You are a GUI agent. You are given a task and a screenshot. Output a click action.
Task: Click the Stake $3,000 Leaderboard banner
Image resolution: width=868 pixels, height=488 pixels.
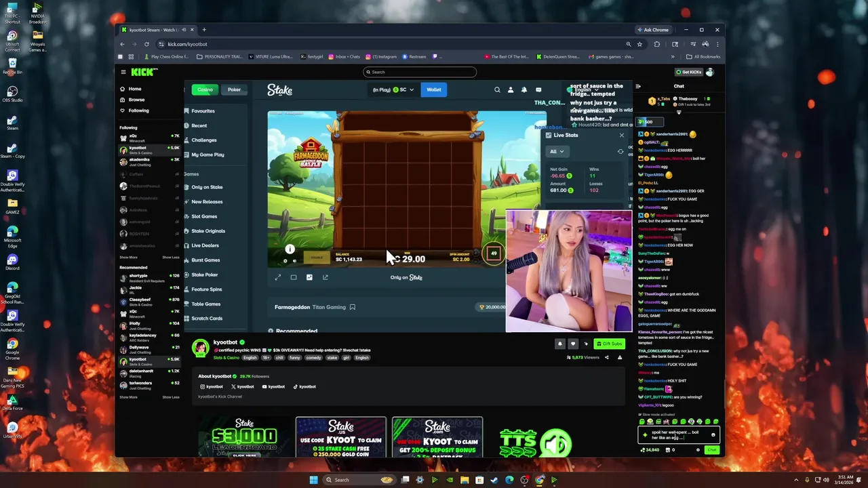click(244, 437)
